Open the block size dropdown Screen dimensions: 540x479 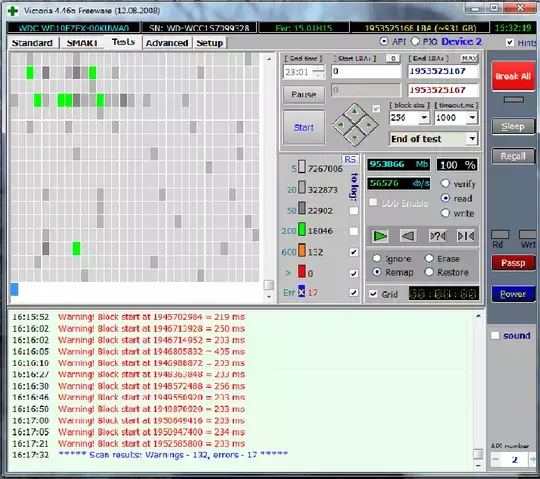pyautogui.click(x=424, y=118)
